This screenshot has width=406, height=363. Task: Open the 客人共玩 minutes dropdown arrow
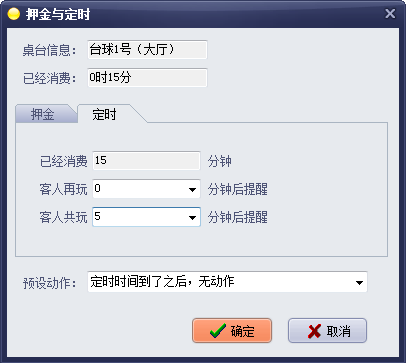tap(192, 217)
